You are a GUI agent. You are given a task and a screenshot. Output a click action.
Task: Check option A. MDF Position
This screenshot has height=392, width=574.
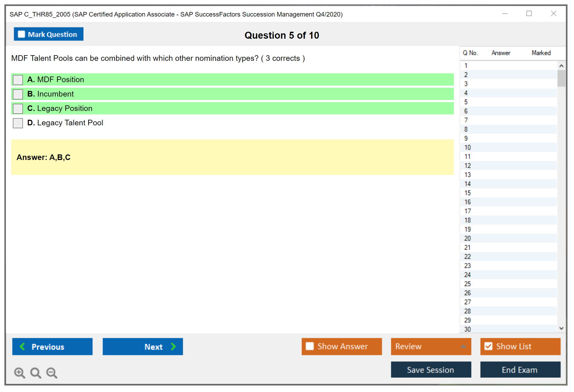pyautogui.click(x=18, y=80)
